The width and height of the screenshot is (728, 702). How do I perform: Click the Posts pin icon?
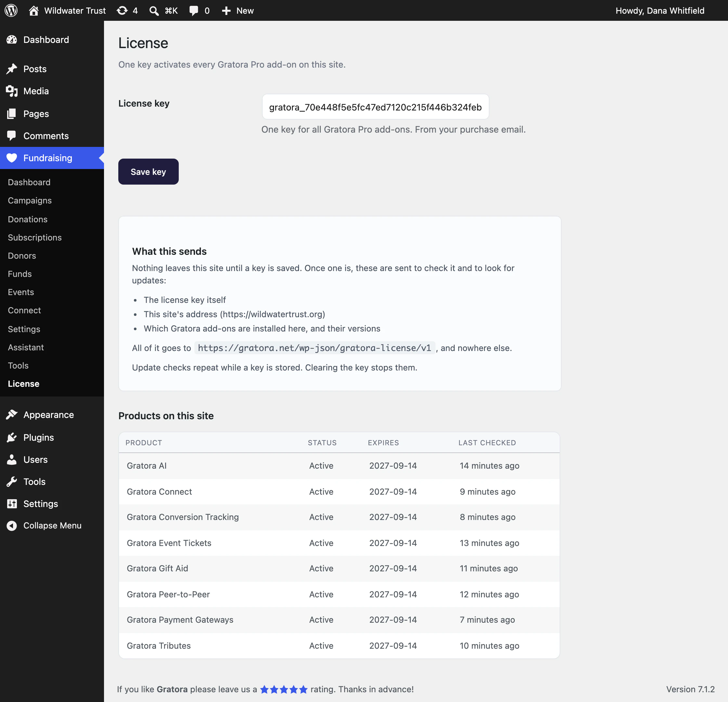point(12,69)
